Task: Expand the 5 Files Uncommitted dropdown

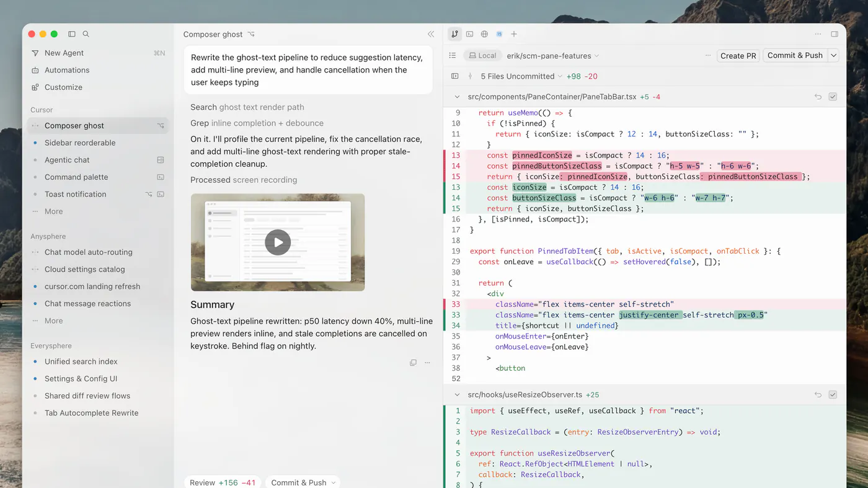Action: [x=521, y=76]
